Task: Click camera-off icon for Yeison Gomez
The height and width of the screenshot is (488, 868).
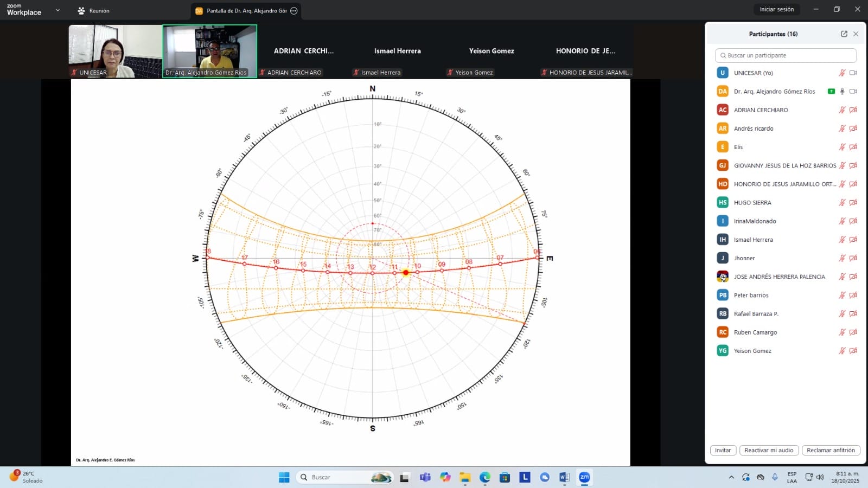Action: click(853, 351)
